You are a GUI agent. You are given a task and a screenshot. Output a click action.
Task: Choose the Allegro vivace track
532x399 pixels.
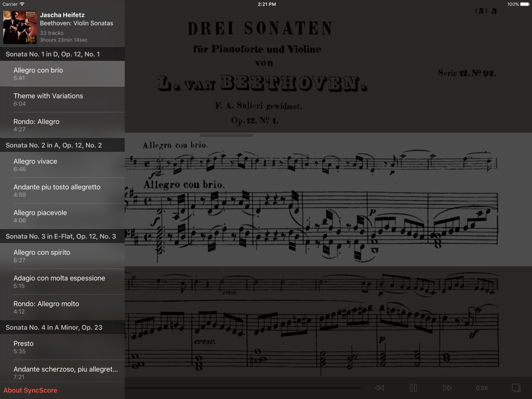click(62, 165)
